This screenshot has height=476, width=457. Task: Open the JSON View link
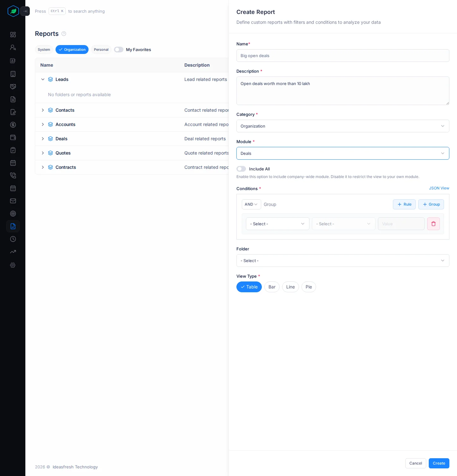tap(439, 188)
